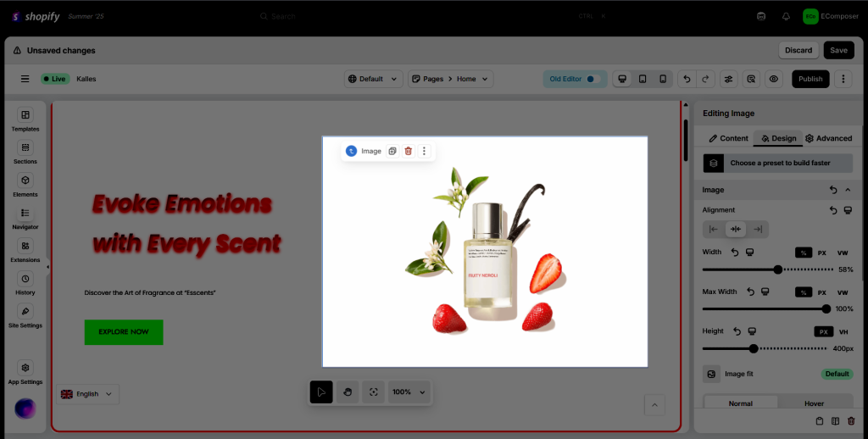Viewport: 868px width, 439px height.
Task: Click the Shopify search field
Action: click(431, 16)
